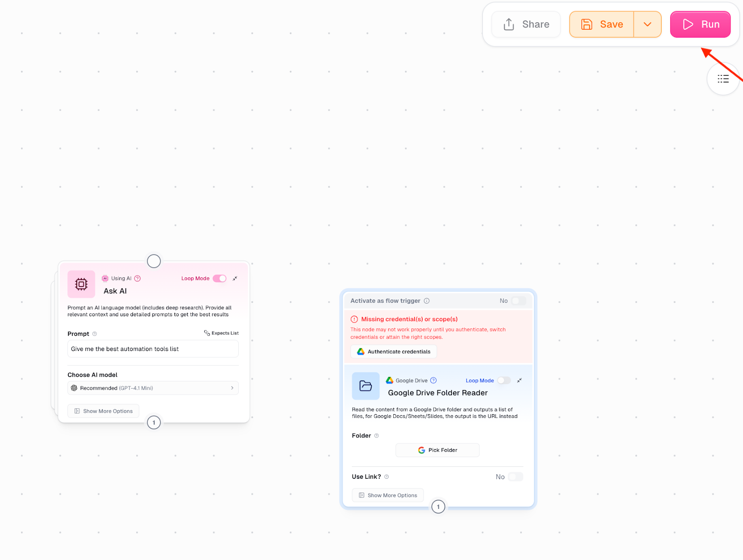Click the Prompt help icon
This screenshot has width=743, height=560.
click(x=95, y=333)
